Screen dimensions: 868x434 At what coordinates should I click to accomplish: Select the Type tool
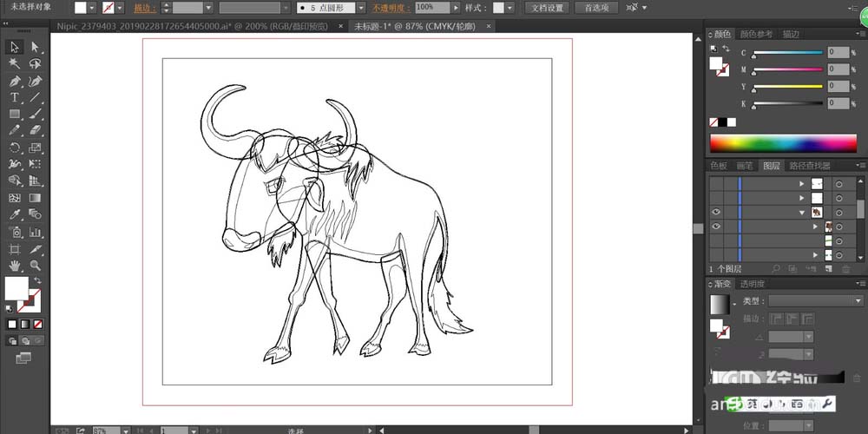(x=15, y=97)
